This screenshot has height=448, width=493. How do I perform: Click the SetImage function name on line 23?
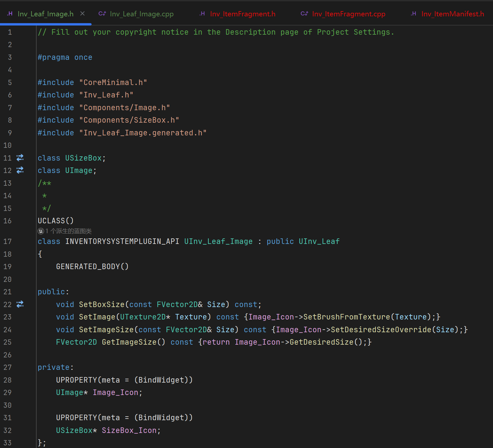pos(97,317)
